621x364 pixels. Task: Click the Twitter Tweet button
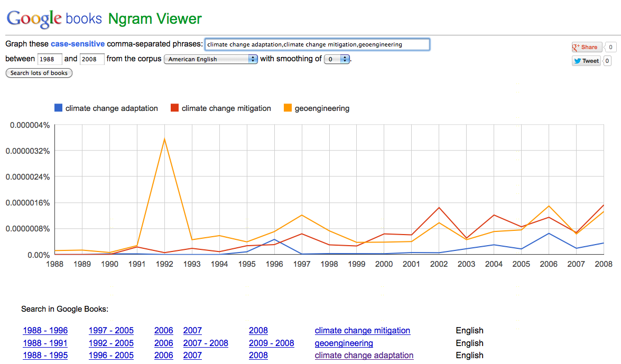(x=587, y=61)
